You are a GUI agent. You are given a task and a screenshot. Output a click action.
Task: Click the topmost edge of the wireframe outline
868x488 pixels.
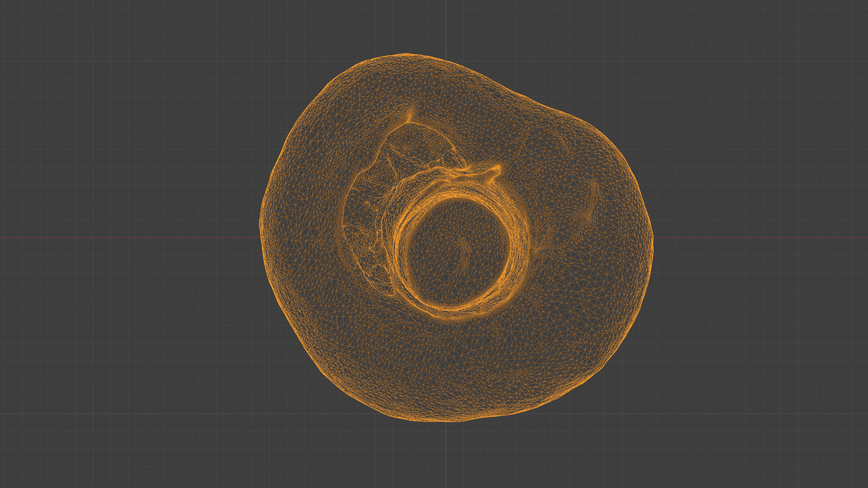pyautogui.click(x=404, y=54)
